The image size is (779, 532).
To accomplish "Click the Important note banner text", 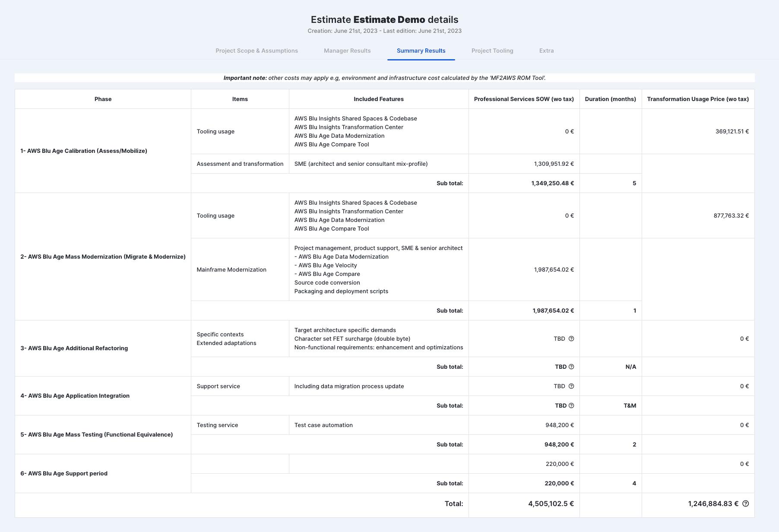I will pyautogui.click(x=384, y=78).
